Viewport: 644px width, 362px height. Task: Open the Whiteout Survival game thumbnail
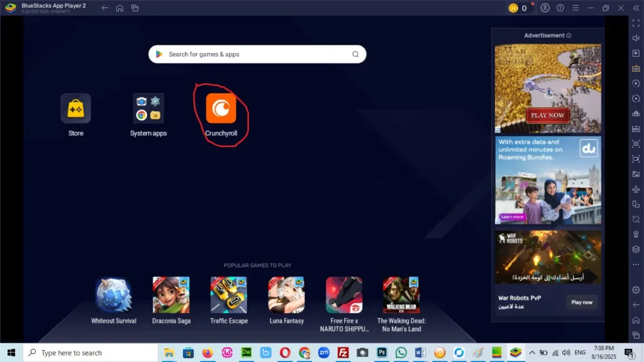(113, 295)
